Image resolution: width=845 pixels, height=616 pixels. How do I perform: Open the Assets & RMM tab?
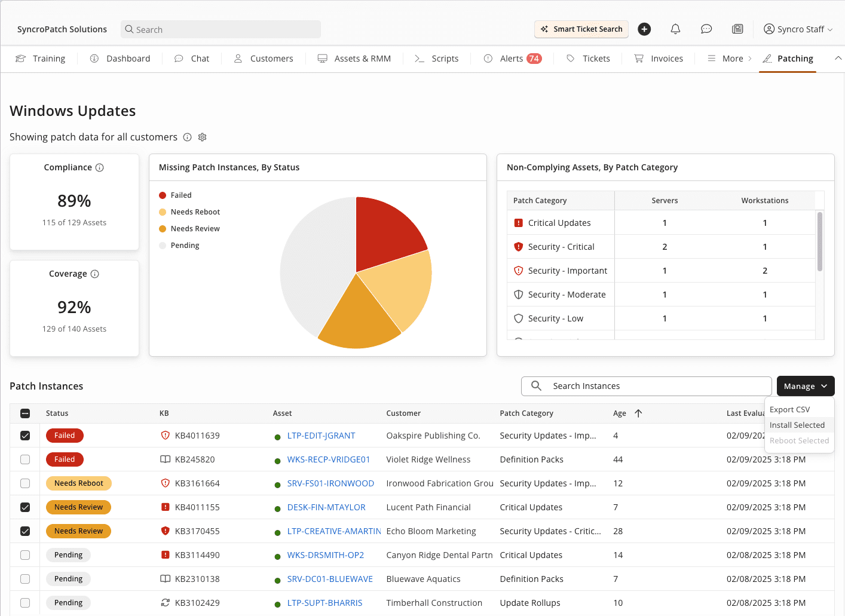(x=354, y=59)
